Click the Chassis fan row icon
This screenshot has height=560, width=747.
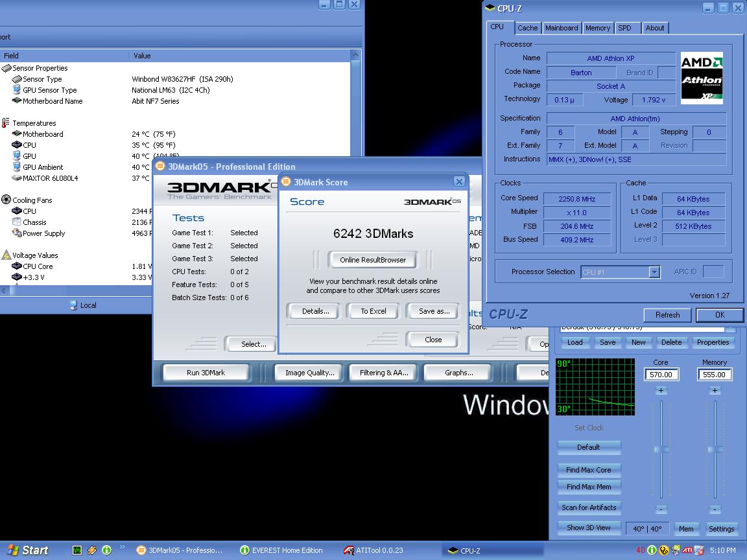(x=17, y=222)
